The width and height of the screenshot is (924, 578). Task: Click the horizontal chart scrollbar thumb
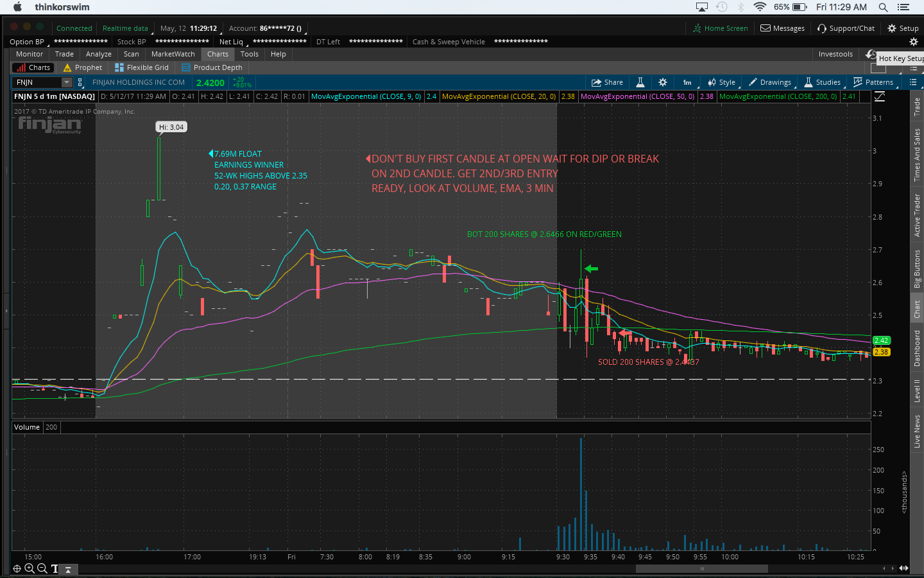pyautogui.click(x=702, y=568)
